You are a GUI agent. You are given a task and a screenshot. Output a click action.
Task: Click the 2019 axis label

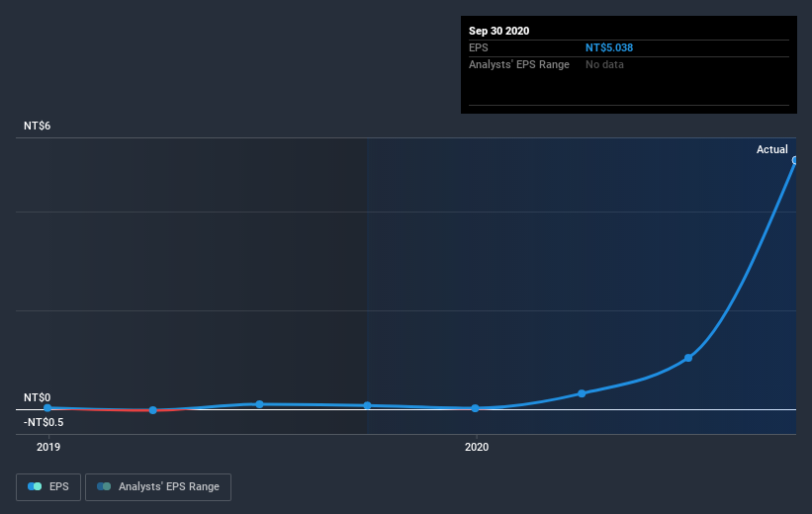click(48, 447)
